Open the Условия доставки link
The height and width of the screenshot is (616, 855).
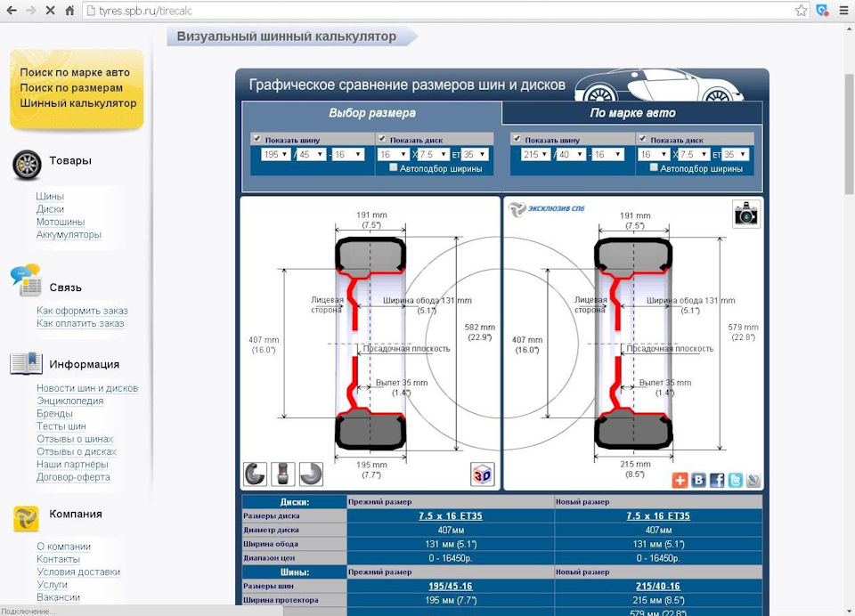78,571
